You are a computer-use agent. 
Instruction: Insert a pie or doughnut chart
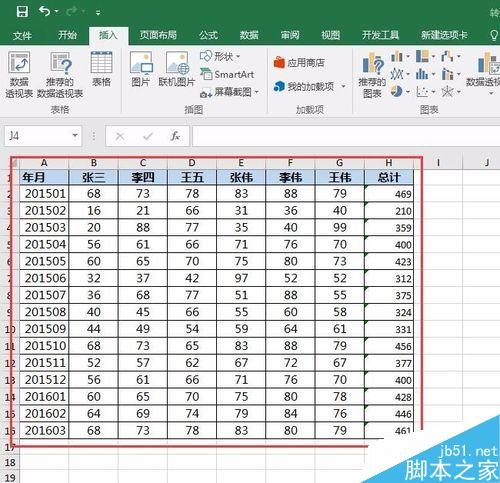click(400, 91)
